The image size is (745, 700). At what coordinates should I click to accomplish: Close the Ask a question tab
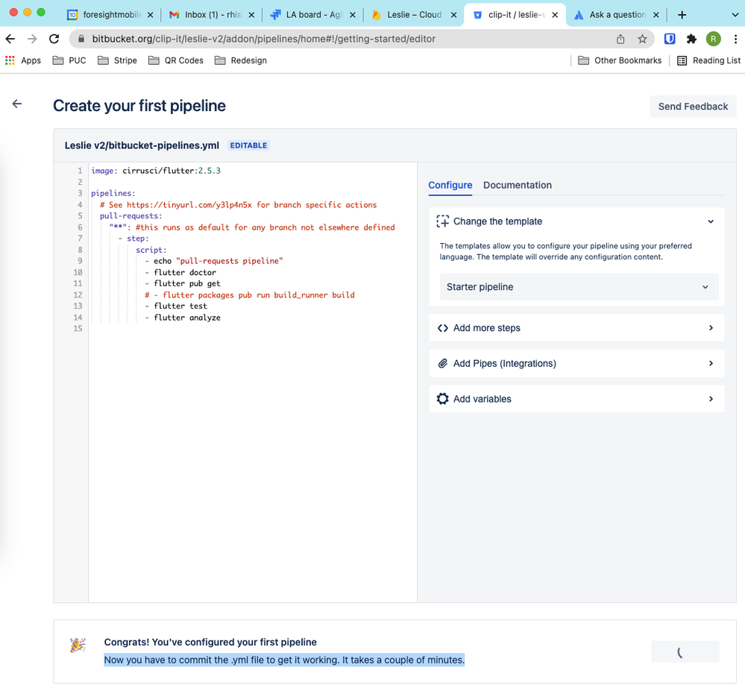tap(656, 15)
